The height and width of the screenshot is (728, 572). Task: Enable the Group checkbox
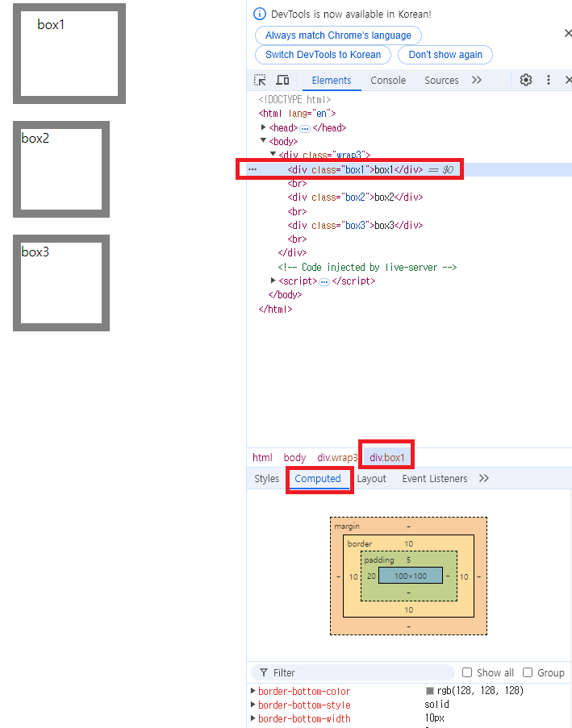click(528, 672)
